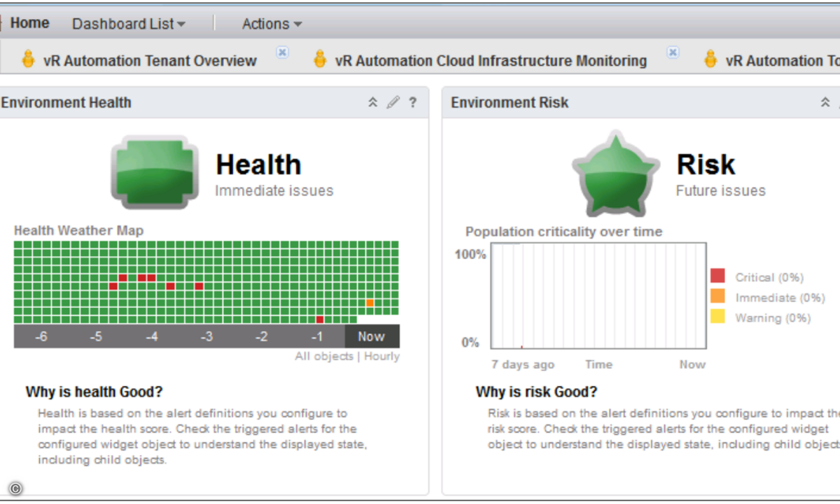Click the green Health badge icon
Screen dimensions: 840x504
[x=154, y=172]
